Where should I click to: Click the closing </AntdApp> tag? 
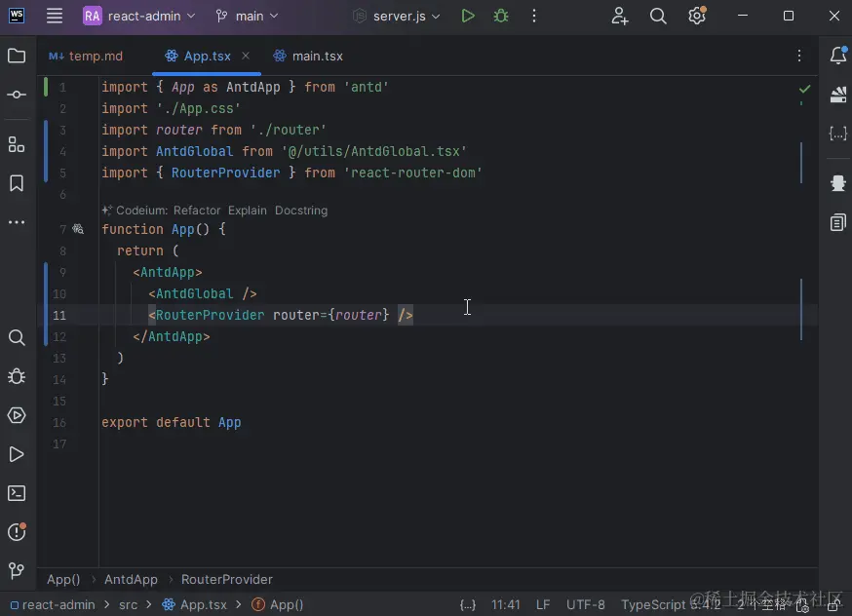pyautogui.click(x=172, y=336)
